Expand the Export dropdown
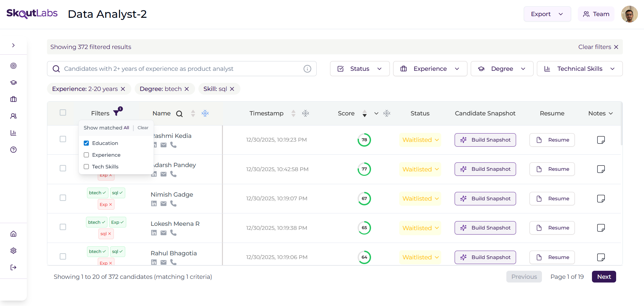 (547, 14)
